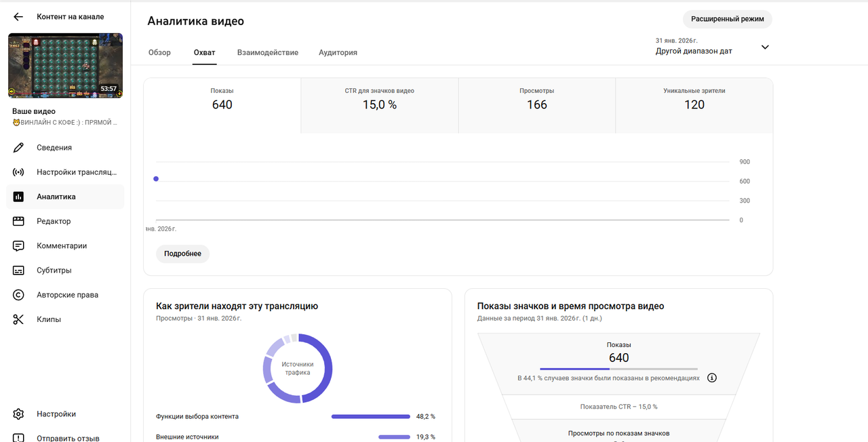868x442 pixels.
Task: Click Функции выбора контента traffic source row
Action: pyautogui.click(x=296, y=416)
